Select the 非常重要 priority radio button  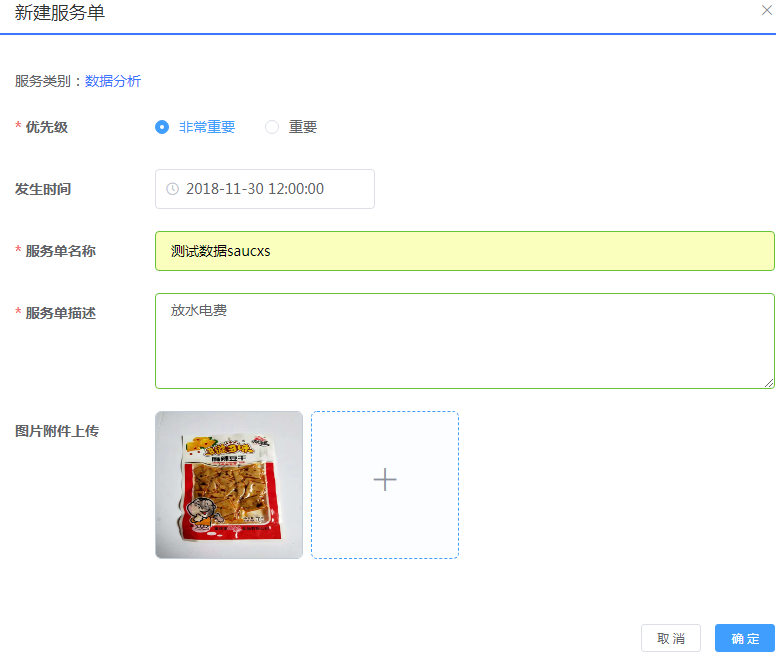coord(162,127)
